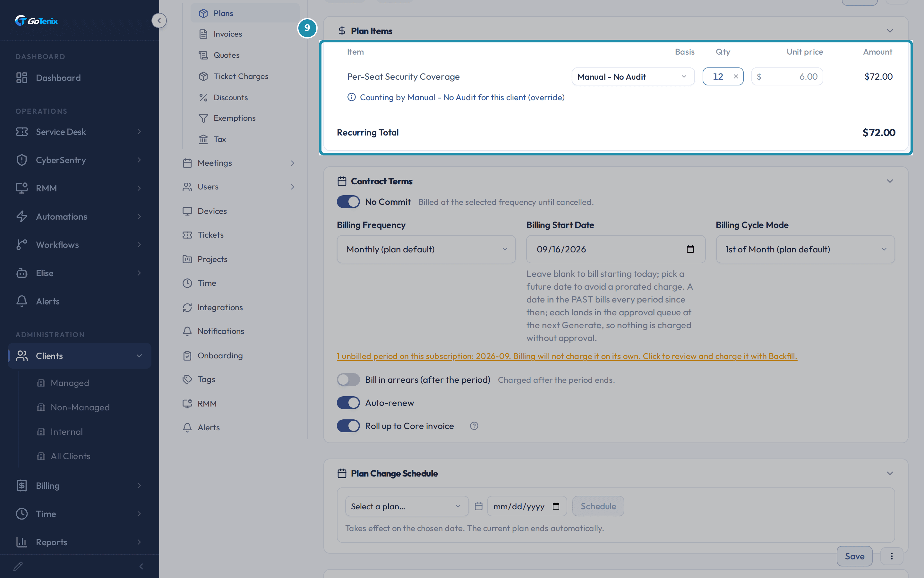Open the Basis dropdown Manual - No Audit
Viewport: 924px width, 578px height.
pyautogui.click(x=633, y=76)
